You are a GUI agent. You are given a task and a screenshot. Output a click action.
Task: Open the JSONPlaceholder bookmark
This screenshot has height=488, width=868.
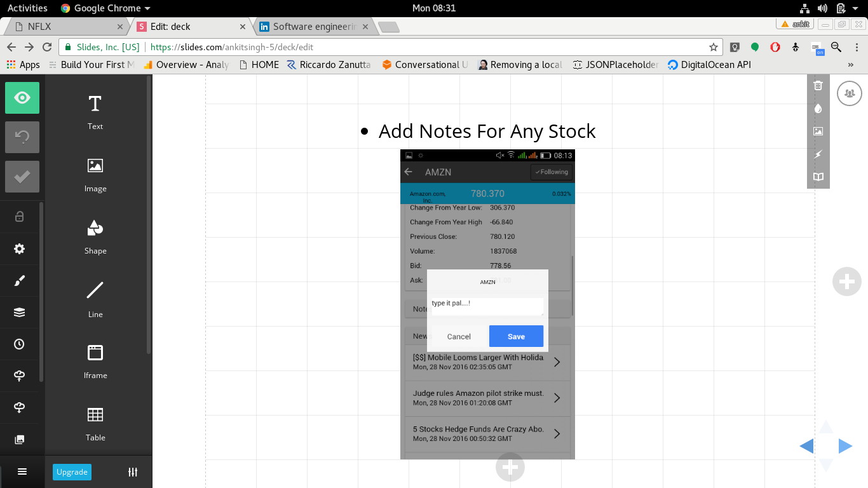pos(616,65)
